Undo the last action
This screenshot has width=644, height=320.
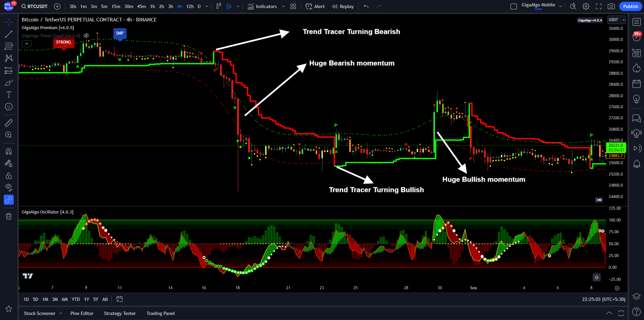pyautogui.click(x=366, y=6)
